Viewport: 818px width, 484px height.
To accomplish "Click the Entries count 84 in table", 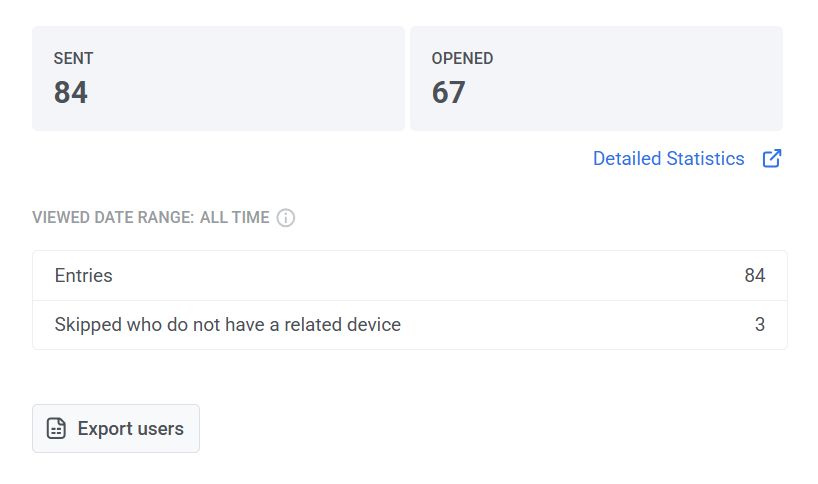I will coord(754,276).
